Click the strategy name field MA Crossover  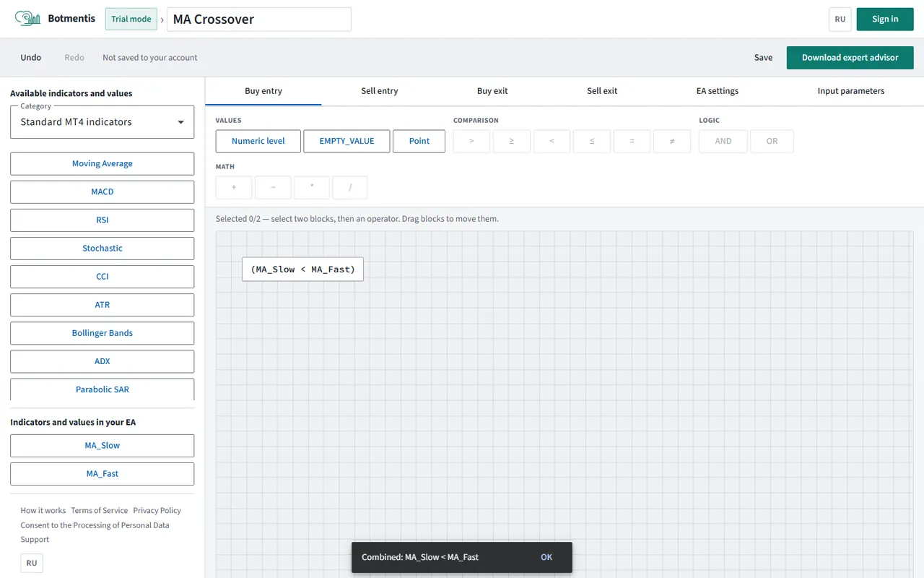[259, 20]
